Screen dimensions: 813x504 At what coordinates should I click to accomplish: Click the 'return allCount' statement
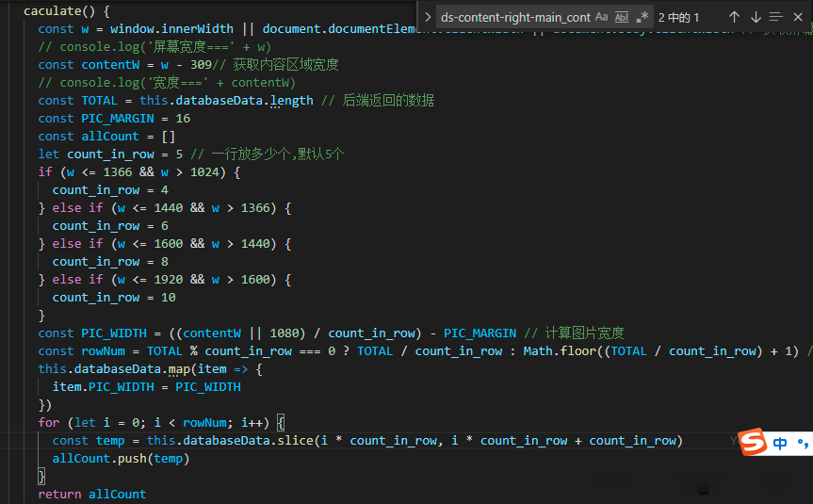pyautogui.click(x=92, y=495)
